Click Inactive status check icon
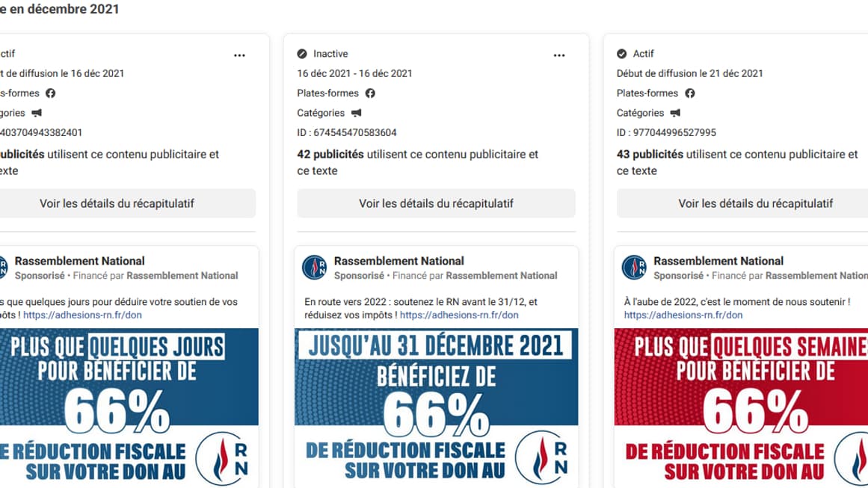The height and width of the screenshot is (488, 868). tap(302, 54)
